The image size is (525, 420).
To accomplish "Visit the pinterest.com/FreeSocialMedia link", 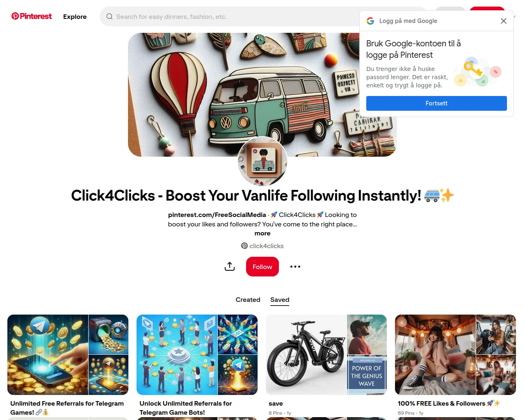I will [217, 215].
